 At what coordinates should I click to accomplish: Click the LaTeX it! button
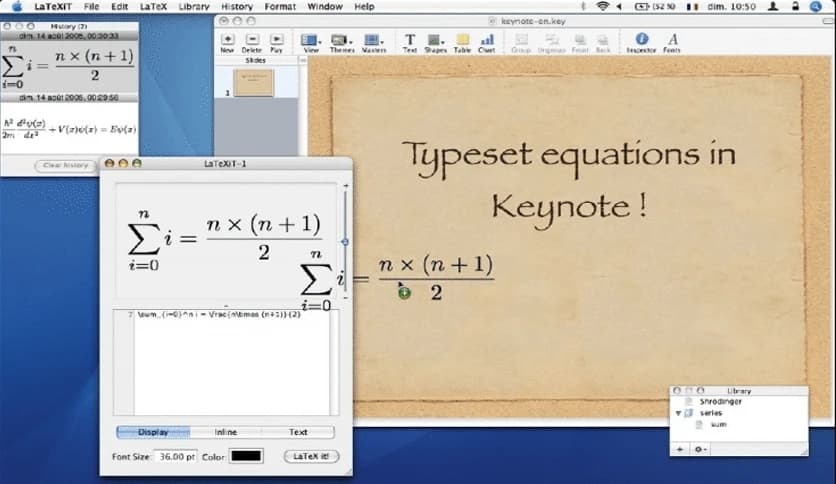[x=312, y=456]
